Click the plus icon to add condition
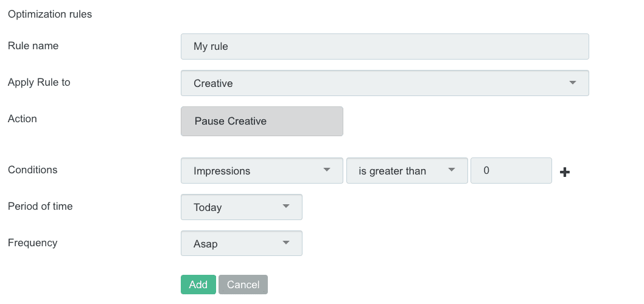The image size is (644, 304). pos(565,172)
